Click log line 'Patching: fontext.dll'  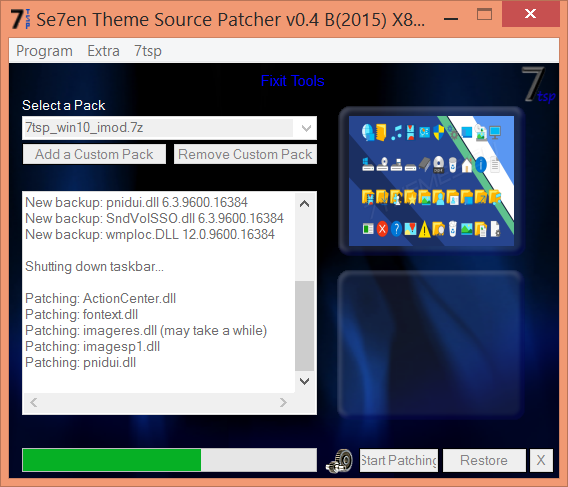[x=82, y=315]
